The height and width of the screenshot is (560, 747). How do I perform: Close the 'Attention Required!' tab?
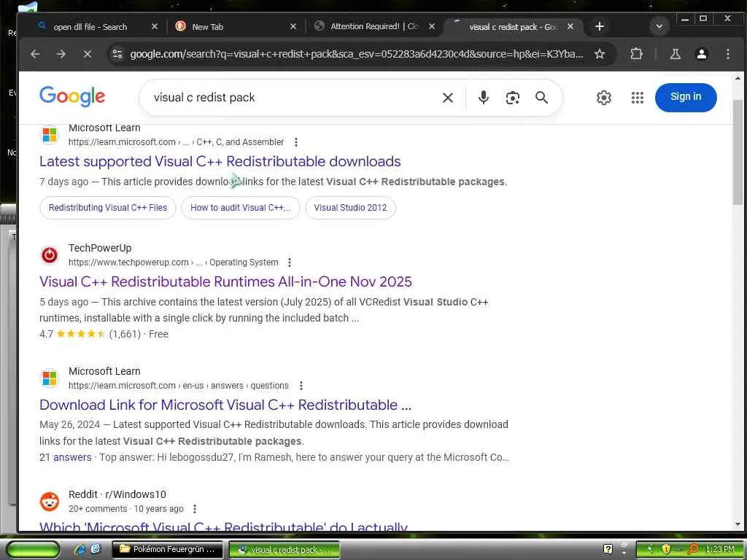click(432, 27)
